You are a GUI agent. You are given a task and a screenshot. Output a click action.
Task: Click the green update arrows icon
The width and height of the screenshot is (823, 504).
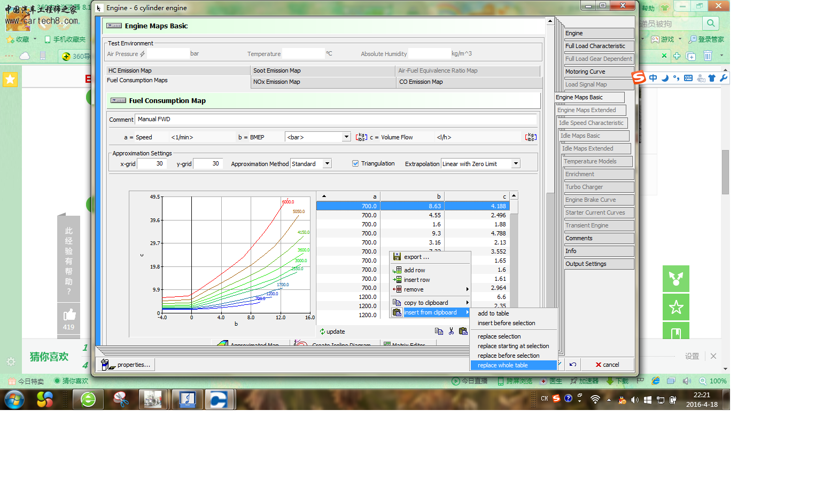pyautogui.click(x=322, y=332)
